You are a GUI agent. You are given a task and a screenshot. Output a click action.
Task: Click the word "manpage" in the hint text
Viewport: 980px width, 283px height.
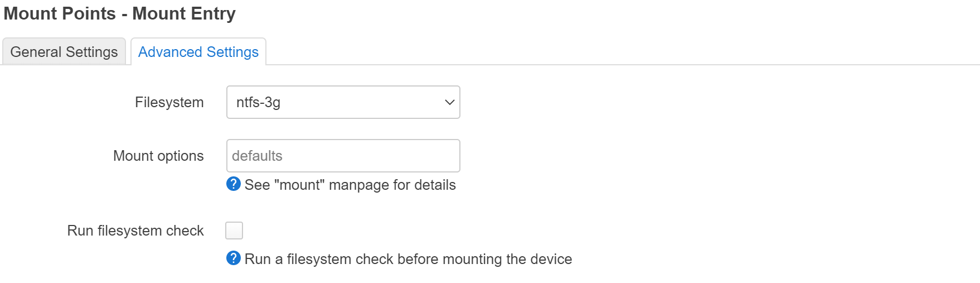(x=358, y=185)
